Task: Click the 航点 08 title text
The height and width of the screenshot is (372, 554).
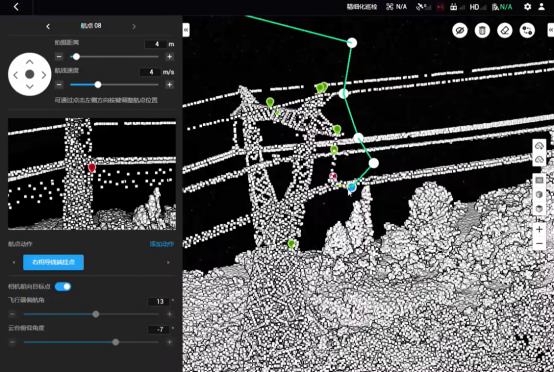Action: (91, 26)
